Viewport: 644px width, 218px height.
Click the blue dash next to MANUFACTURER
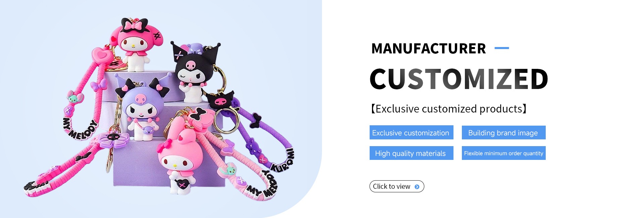tap(502, 48)
